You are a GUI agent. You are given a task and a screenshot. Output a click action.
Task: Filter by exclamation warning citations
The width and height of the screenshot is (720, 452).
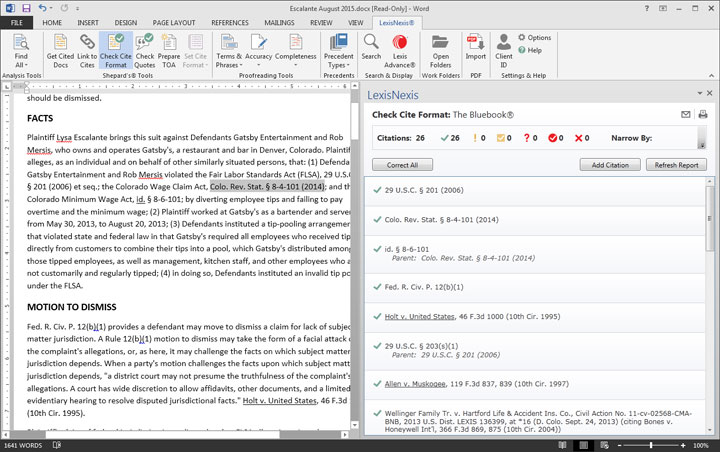coord(479,138)
